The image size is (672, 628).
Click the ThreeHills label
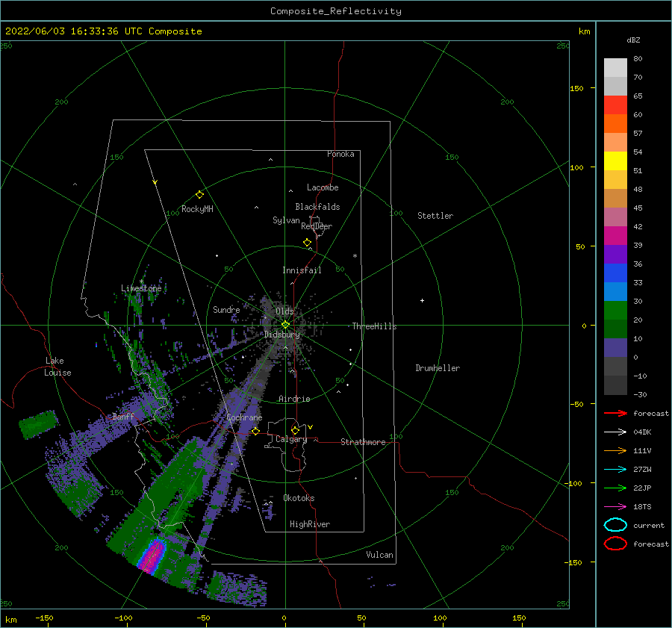click(374, 326)
